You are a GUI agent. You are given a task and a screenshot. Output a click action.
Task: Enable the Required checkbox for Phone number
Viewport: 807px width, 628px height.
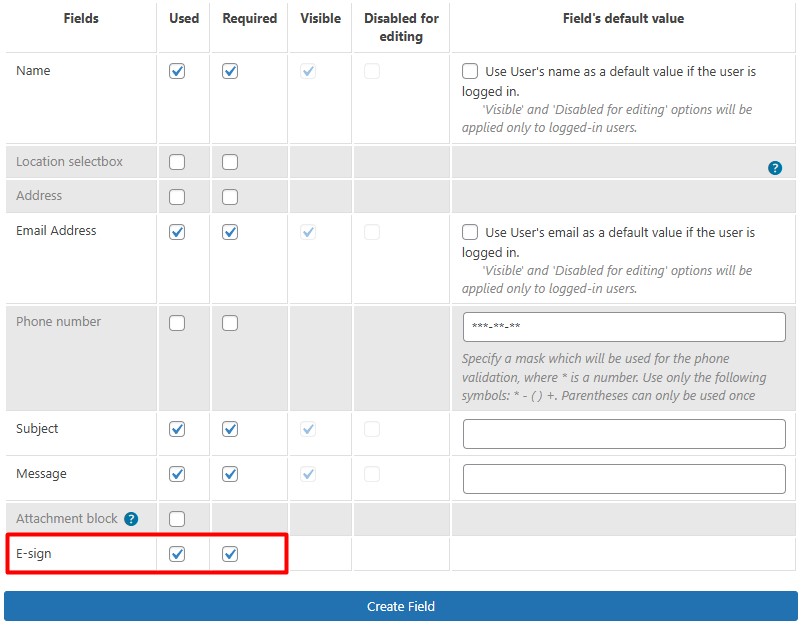[229, 322]
